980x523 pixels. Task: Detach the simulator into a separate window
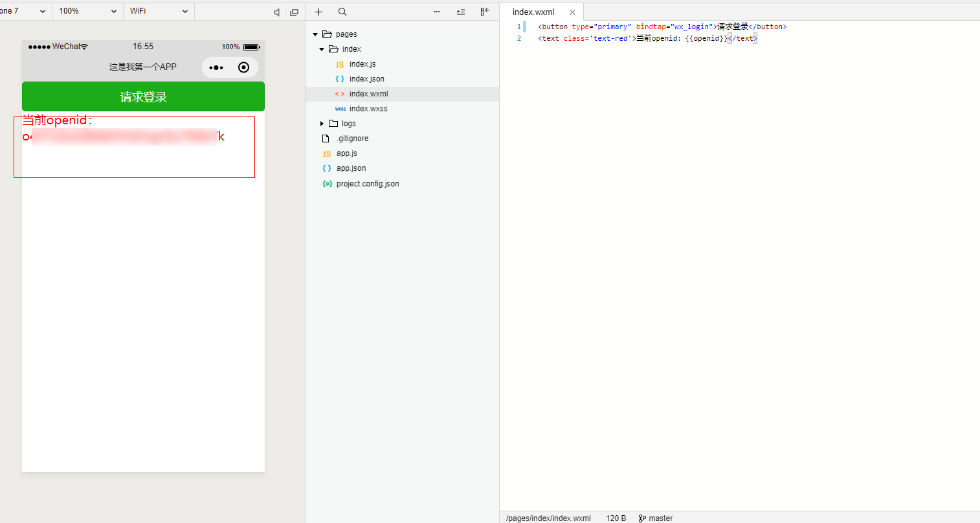(x=294, y=12)
